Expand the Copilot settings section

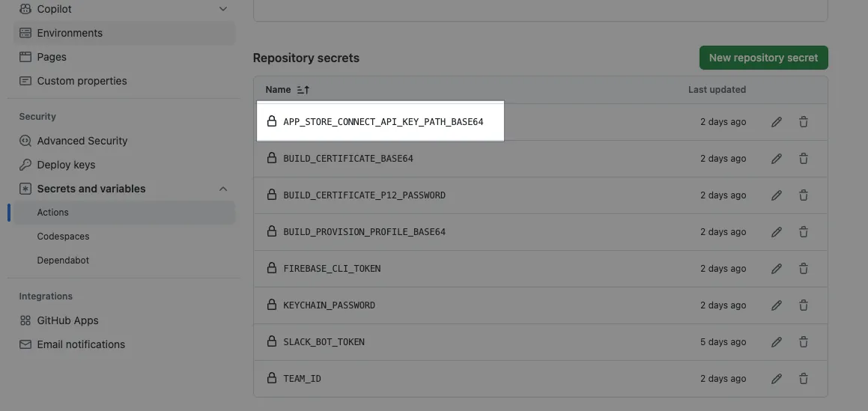[x=222, y=9]
